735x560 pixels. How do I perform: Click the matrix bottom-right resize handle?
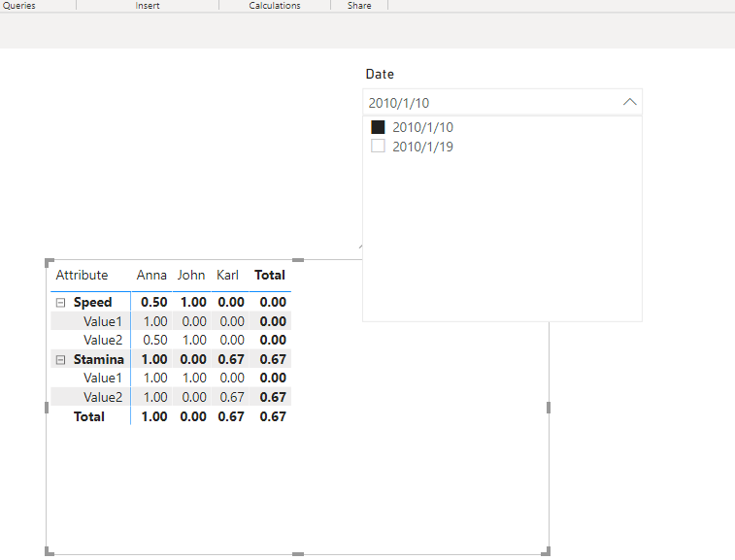click(546, 551)
